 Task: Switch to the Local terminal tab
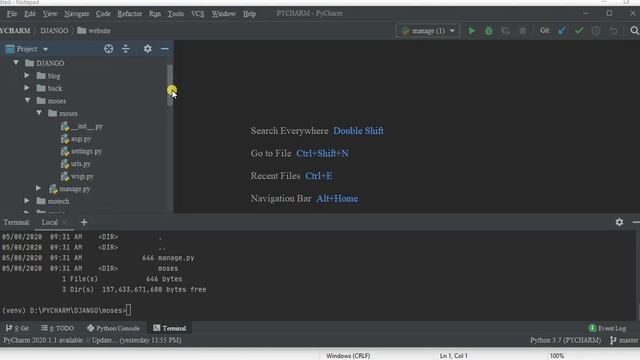[50, 222]
